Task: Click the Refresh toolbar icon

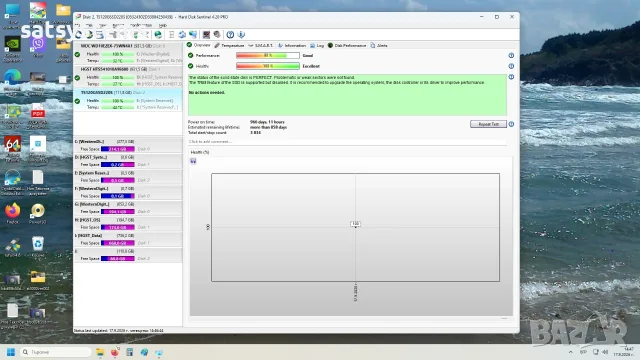Action: click(78, 35)
